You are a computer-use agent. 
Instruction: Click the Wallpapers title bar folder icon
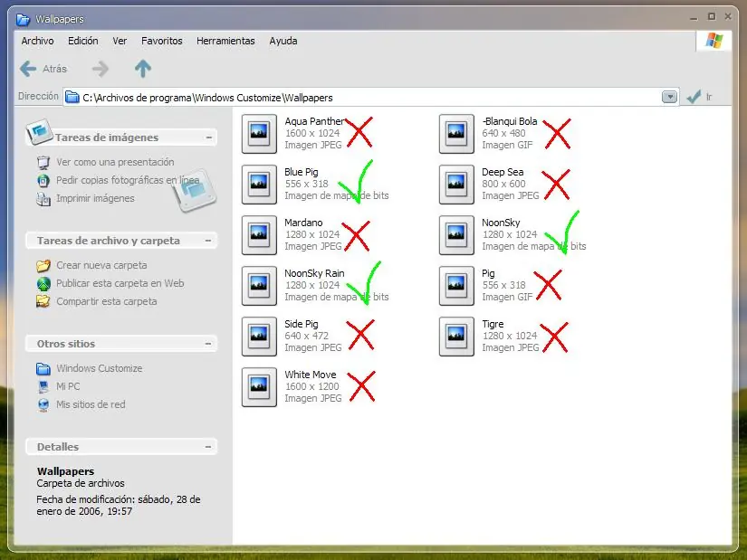point(23,20)
